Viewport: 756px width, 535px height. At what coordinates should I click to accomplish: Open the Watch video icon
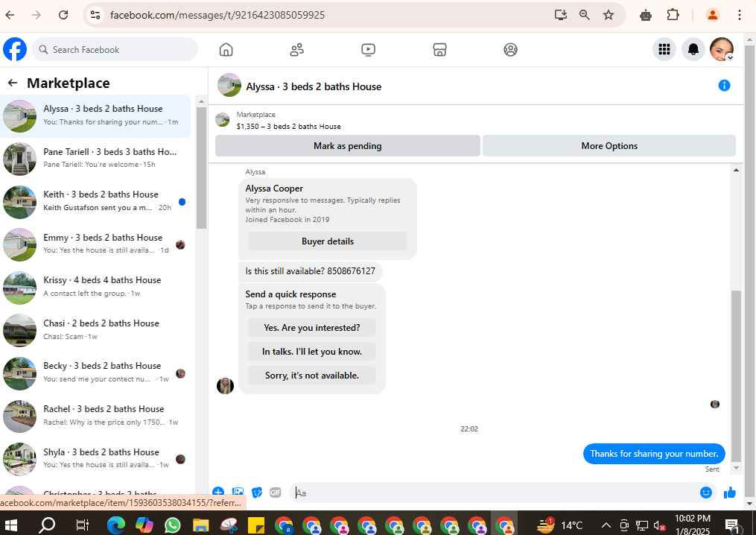(x=368, y=50)
